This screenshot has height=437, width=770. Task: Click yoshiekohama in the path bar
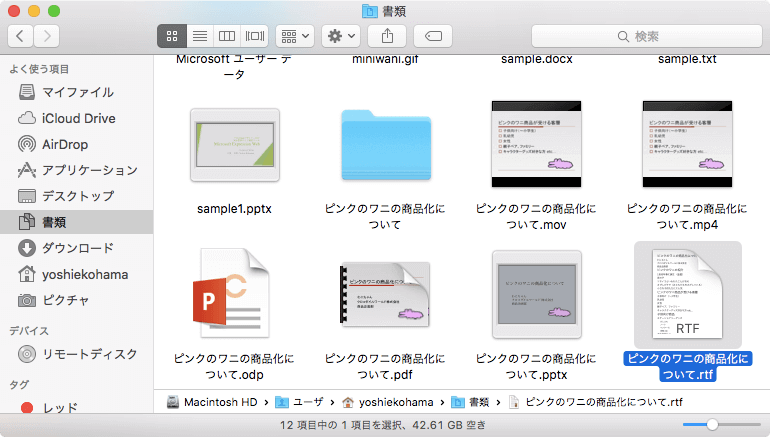[387, 402]
